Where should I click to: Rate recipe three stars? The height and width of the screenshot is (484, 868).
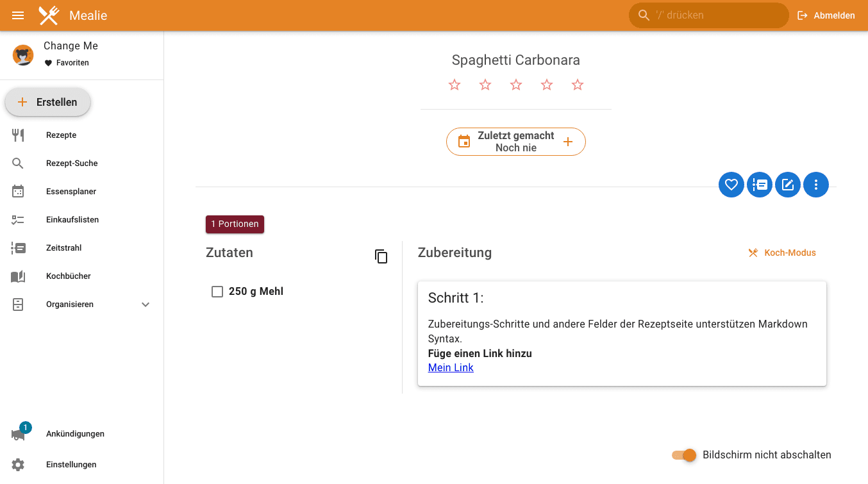pos(516,85)
